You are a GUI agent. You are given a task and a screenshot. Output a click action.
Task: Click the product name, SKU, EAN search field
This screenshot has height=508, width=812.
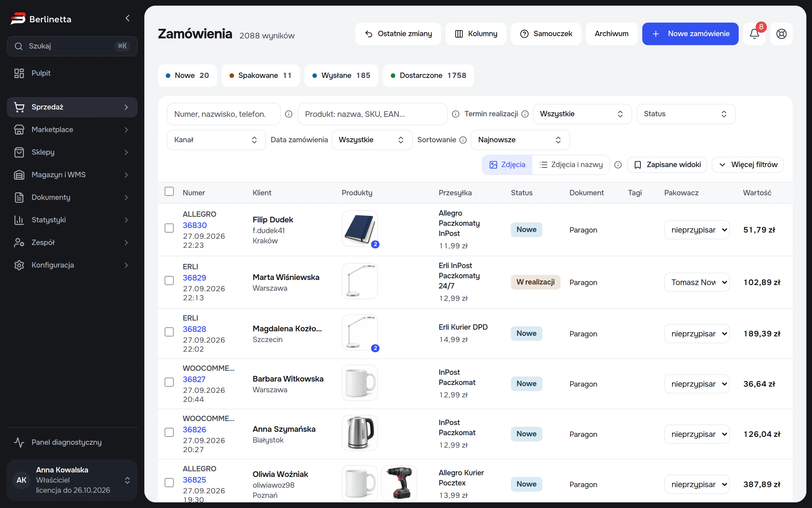pyautogui.click(x=372, y=114)
